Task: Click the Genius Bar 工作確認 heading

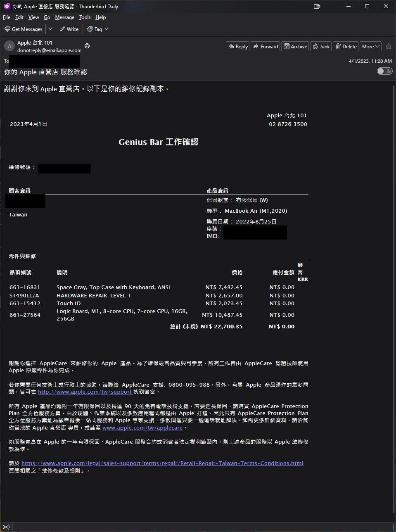Action: (159, 142)
